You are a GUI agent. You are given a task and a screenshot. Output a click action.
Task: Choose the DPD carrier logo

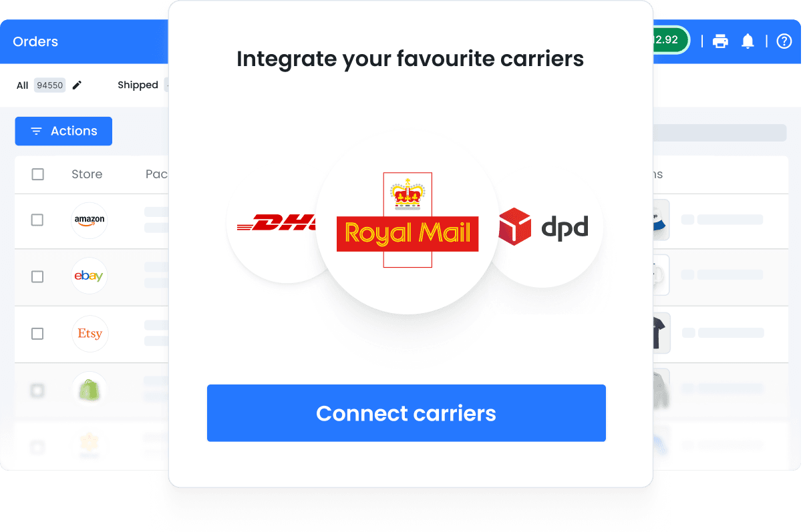(x=543, y=227)
